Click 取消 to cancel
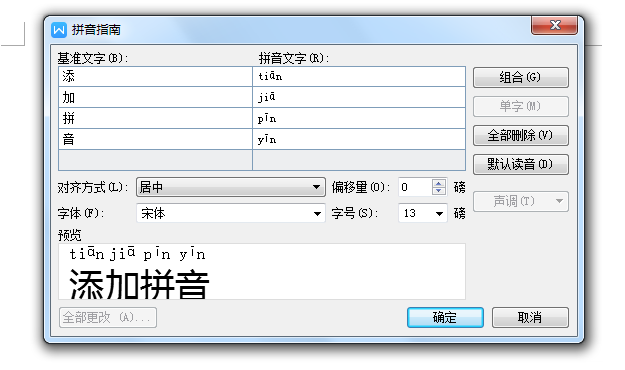This screenshot has height=370, width=625. click(x=530, y=317)
